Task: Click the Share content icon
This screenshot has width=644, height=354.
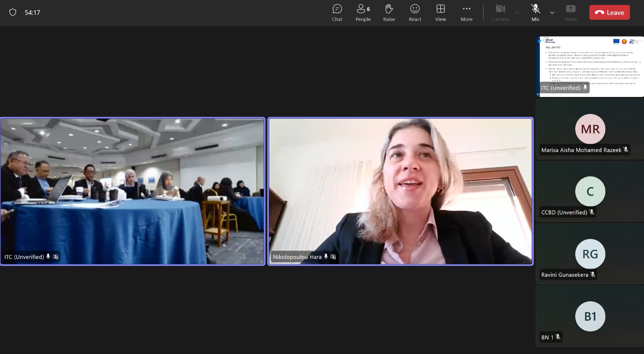Action: click(570, 12)
